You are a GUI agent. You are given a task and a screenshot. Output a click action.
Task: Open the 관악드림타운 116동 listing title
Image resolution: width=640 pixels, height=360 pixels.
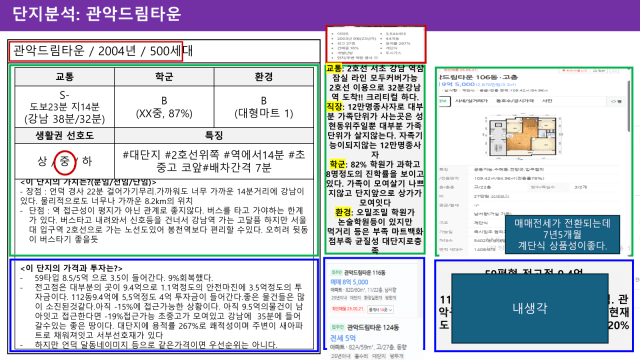[364, 272]
